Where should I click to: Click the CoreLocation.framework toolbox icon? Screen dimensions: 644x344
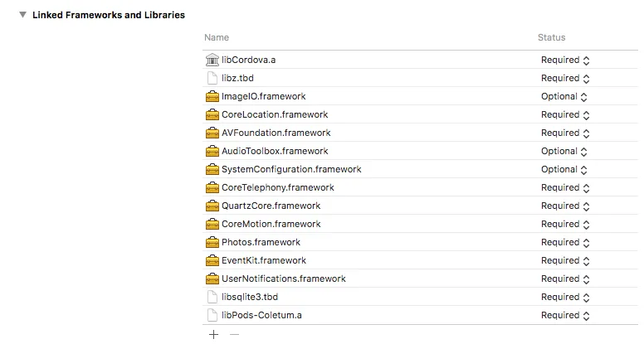coord(212,114)
